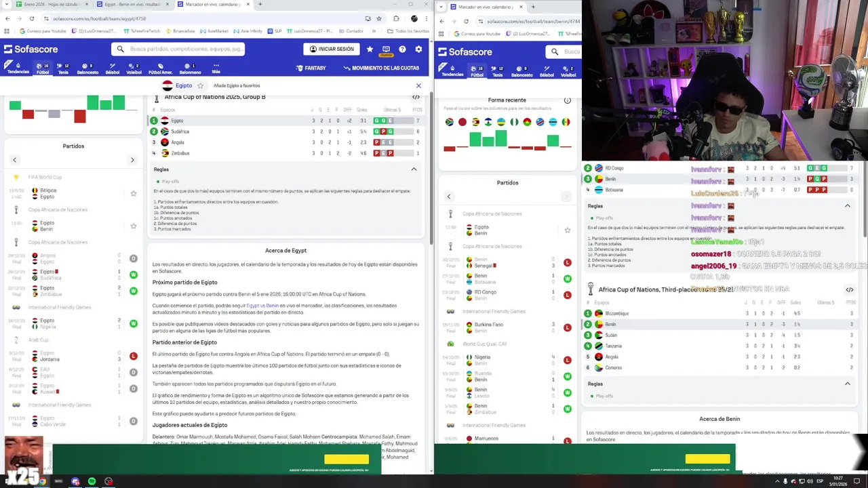Favorite the Egipto vs Benin match in left window

coord(134,226)
